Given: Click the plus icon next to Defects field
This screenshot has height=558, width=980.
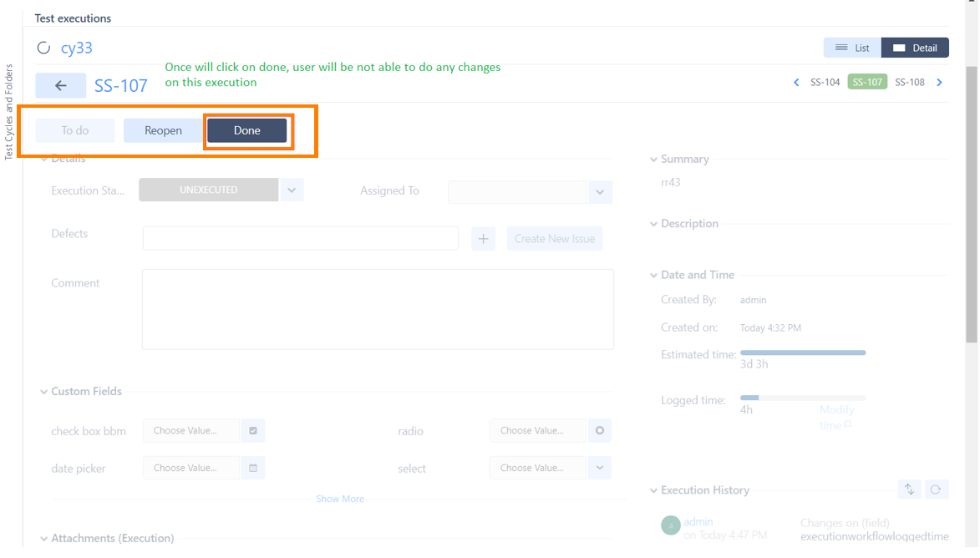Looking at the screenshot, I should click(483, 239).
